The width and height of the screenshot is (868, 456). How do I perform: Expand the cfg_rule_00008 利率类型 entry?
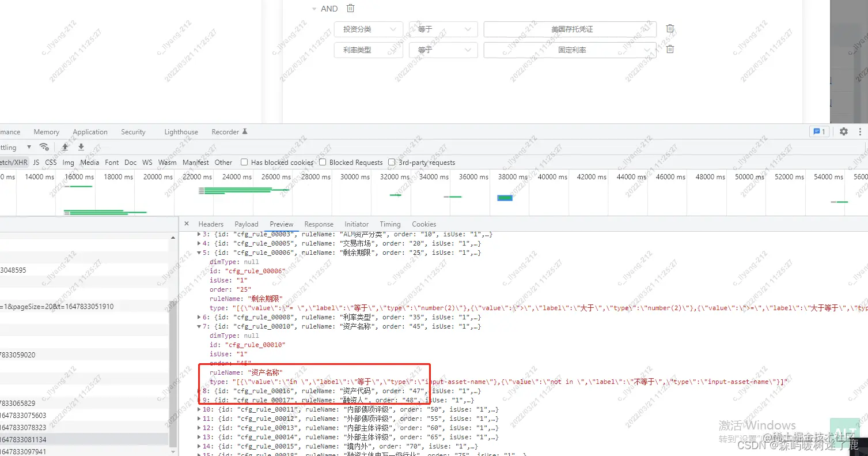pos(199,317)
